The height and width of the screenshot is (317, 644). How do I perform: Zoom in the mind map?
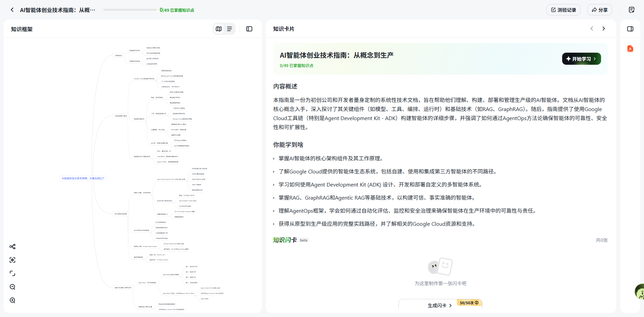pyautogui.click(x=12, y=300)
